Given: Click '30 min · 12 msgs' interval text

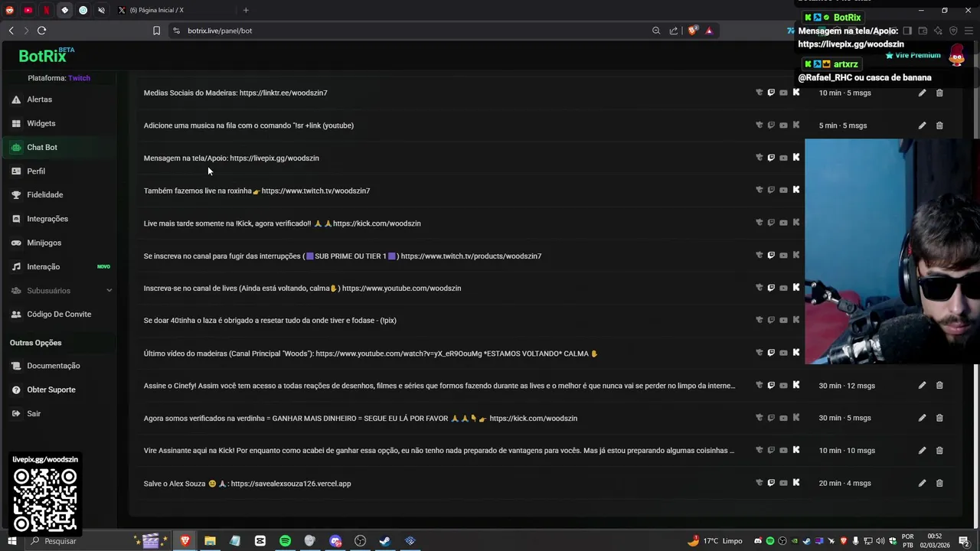Looking at the screenshot, I should click(x=847, y=386).
